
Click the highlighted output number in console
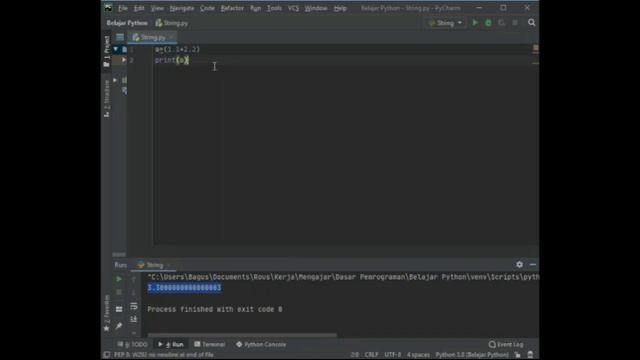pos(184,288)
